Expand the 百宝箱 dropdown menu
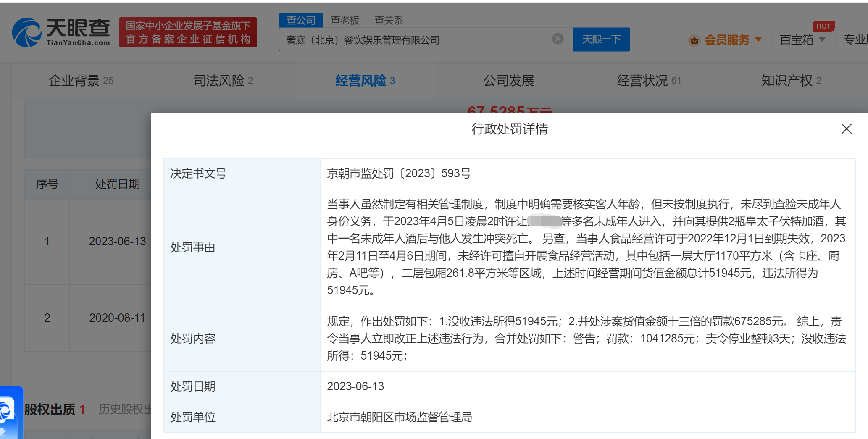 pyautogui.click(x=822, y=40)
